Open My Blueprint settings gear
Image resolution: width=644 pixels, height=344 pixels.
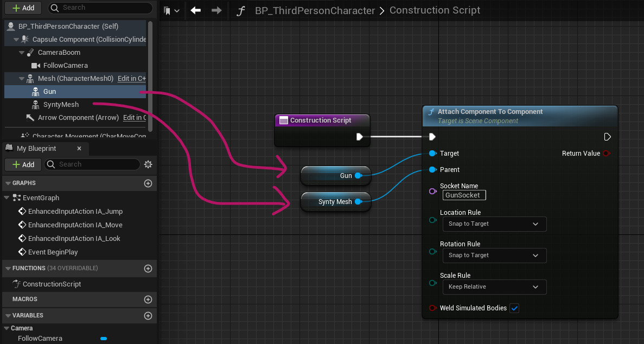pos(148,164)
